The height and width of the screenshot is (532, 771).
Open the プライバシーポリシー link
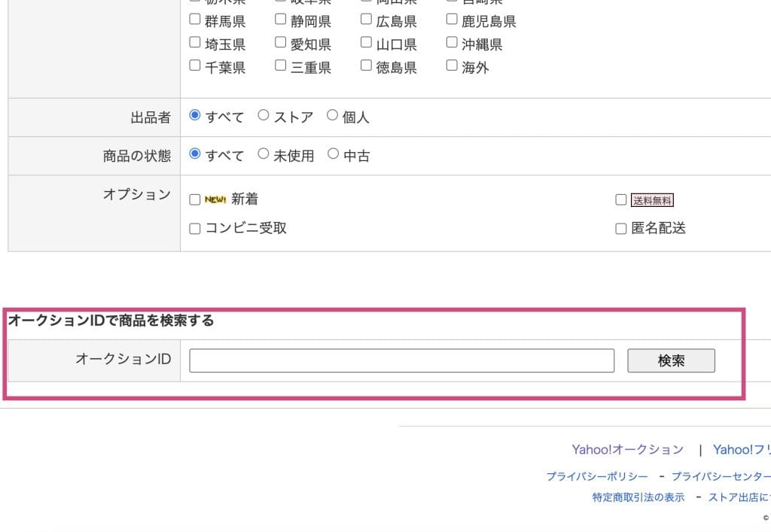pos(597,476)
